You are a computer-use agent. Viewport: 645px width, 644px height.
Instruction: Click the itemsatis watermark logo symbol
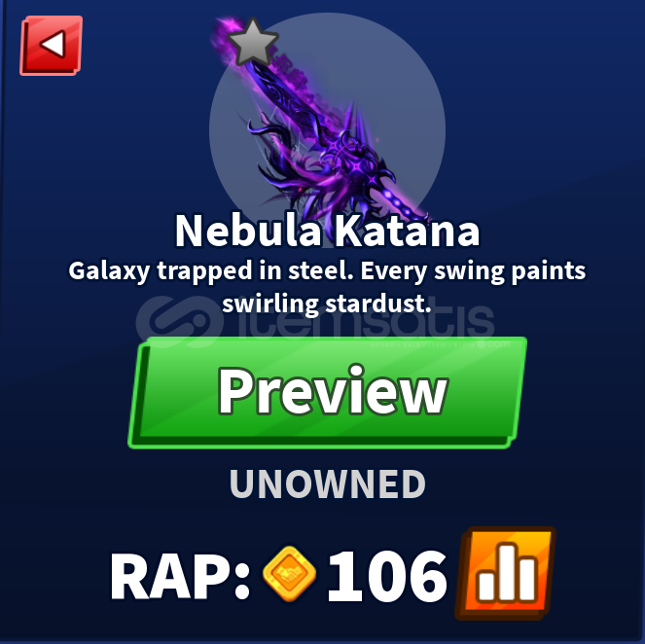pos(180,322)
